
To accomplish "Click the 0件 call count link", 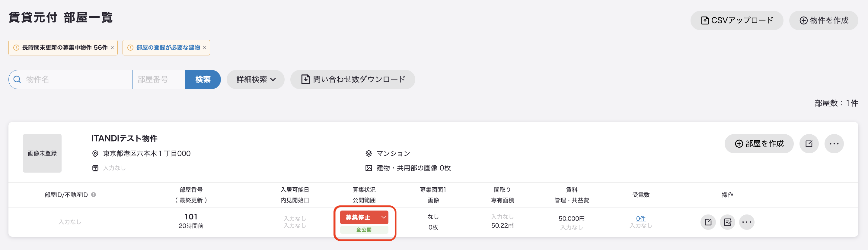I will point(640,218).
